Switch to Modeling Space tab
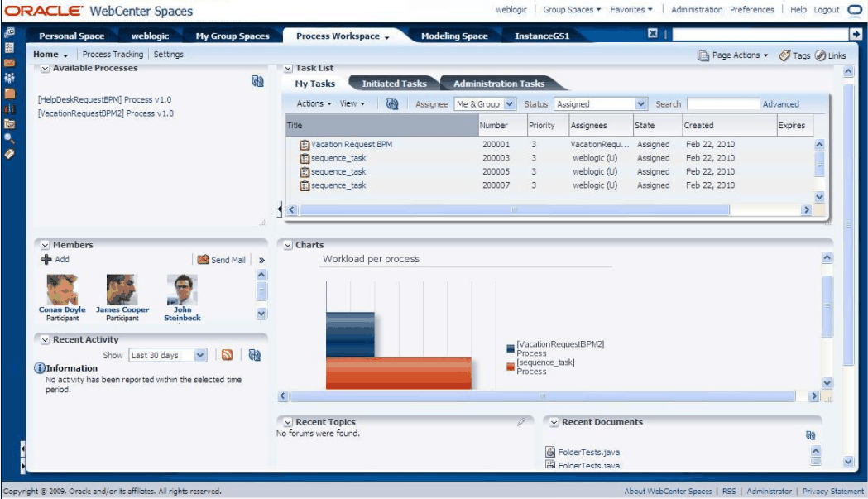868x499 pixels. coord(454,36)
